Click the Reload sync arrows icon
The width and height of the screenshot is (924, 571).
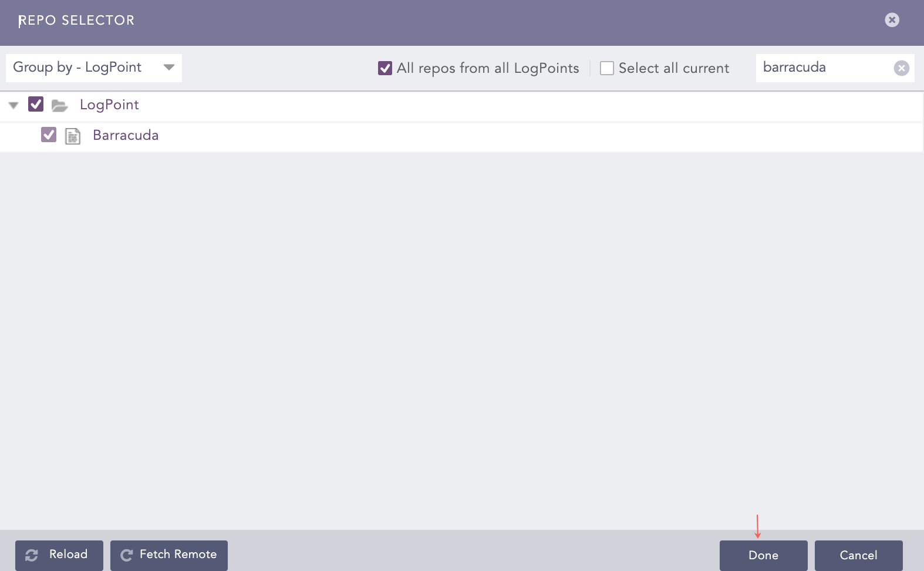tap(32, 555)
